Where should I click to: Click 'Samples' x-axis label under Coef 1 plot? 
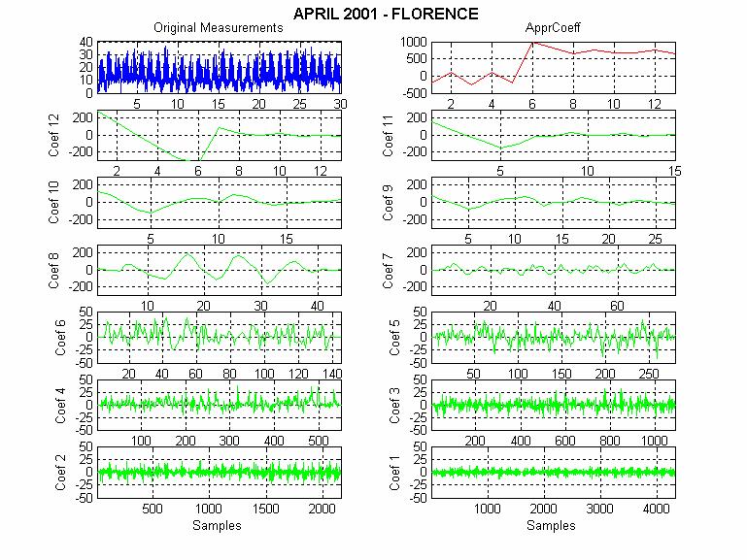(551, 526)
